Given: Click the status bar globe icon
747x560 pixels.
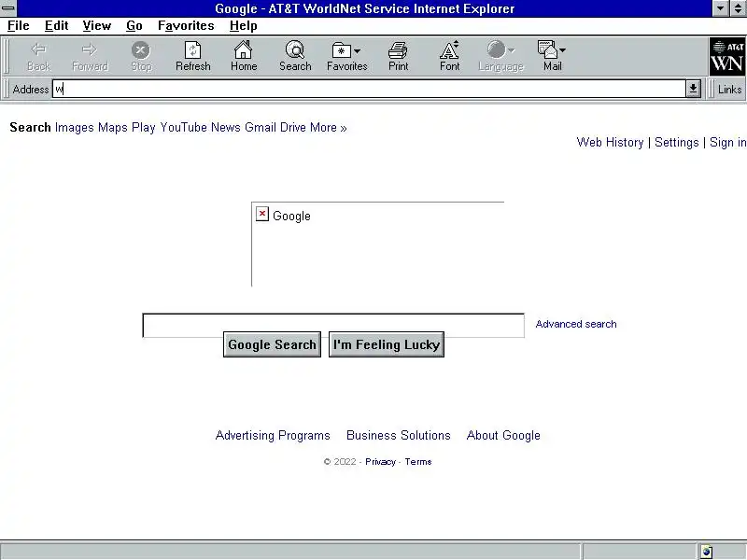Looking at the screenshot, I should 707,552.
